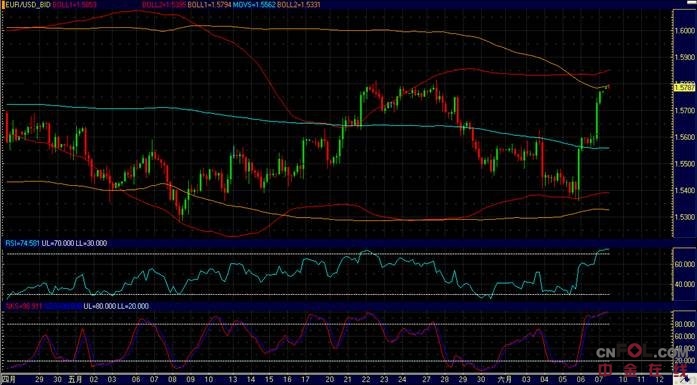The width and height of the screenshot is (697, 385).
Task: Click the 1.5700 price axis label
Action: 685,110
